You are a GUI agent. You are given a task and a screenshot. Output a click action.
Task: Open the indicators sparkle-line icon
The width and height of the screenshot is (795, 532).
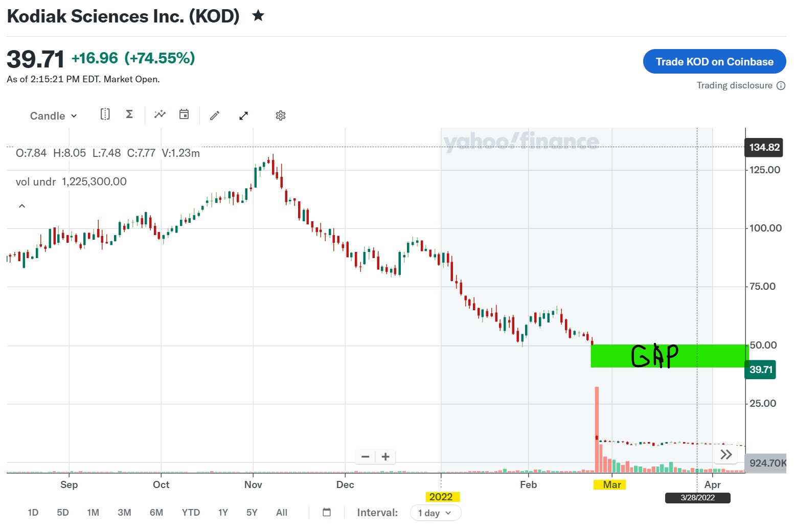pyautogui.click(x=160, y=114)
